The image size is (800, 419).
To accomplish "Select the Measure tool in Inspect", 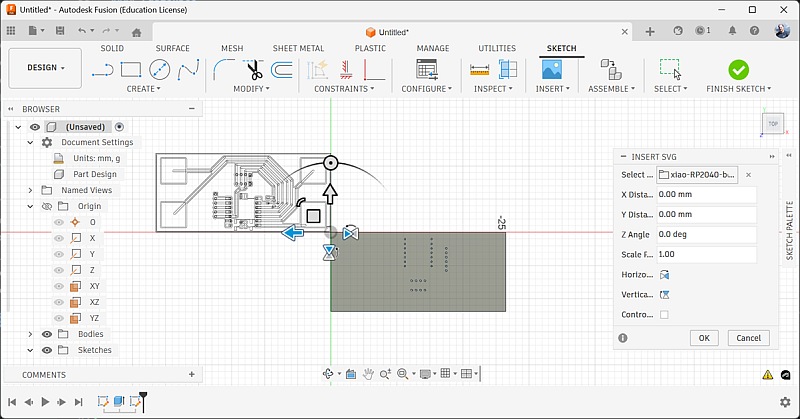I will (x=479, y=70).
